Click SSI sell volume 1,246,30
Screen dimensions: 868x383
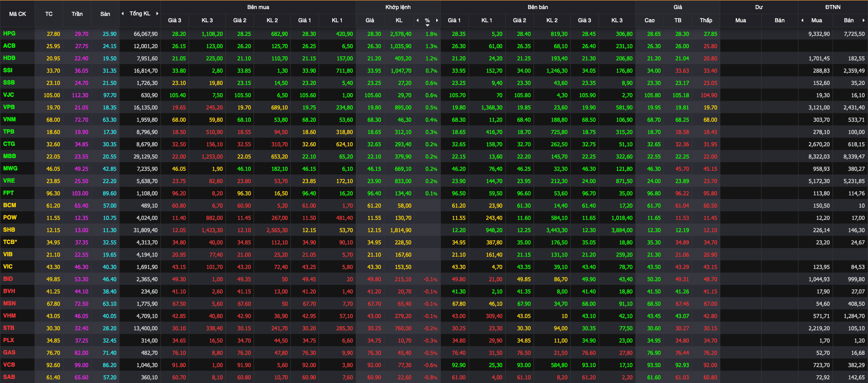tap(557, 71)
